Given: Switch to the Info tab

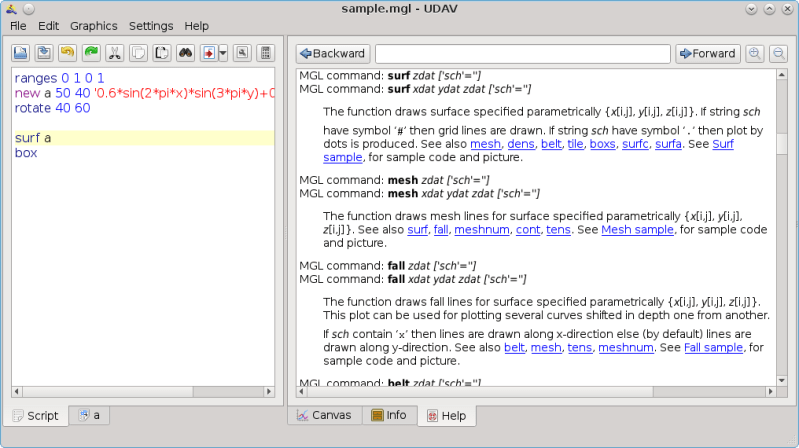Looking at the screenshot, I should coord(389,415).
